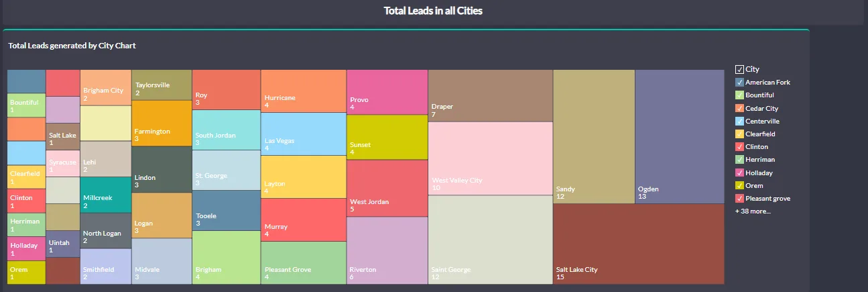Select the Sandy 12 treemap tile

pos(594,136)
